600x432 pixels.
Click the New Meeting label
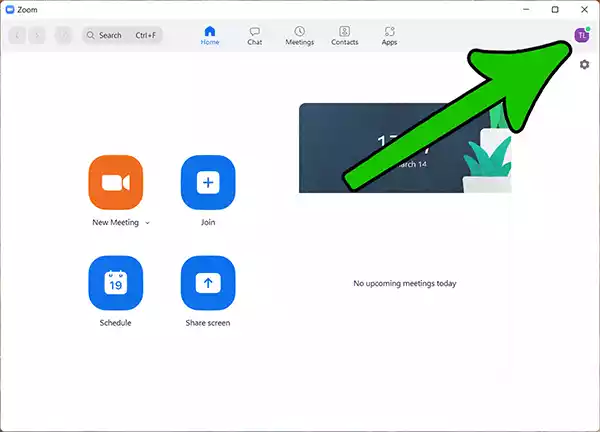click(x=116, y=222)
